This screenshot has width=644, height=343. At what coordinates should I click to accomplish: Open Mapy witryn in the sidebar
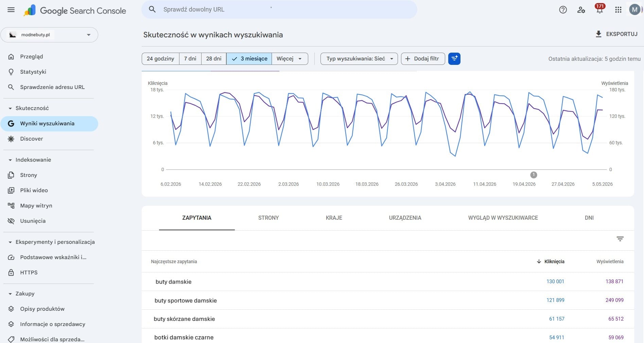pos(49,206)
